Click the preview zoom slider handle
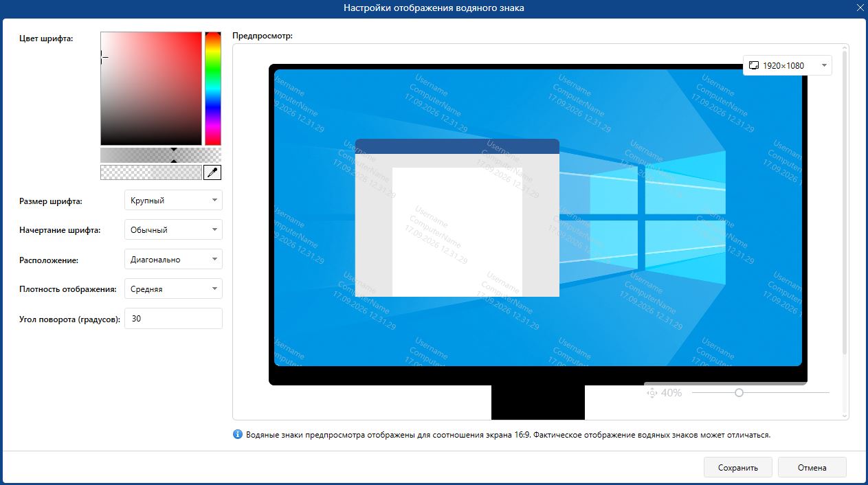 coord(739,393)
